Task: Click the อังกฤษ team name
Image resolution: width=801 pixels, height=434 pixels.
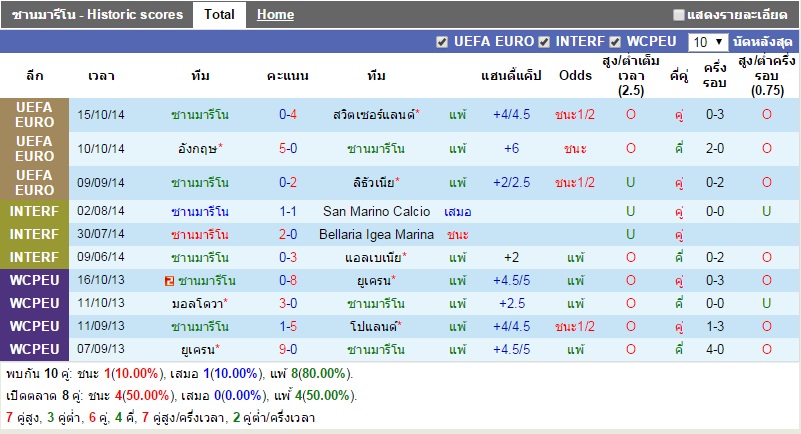Action: 197,148
